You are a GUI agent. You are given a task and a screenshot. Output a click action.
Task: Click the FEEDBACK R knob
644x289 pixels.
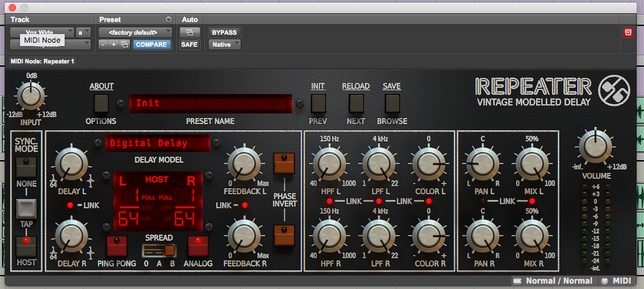click(x=245, y=236)
